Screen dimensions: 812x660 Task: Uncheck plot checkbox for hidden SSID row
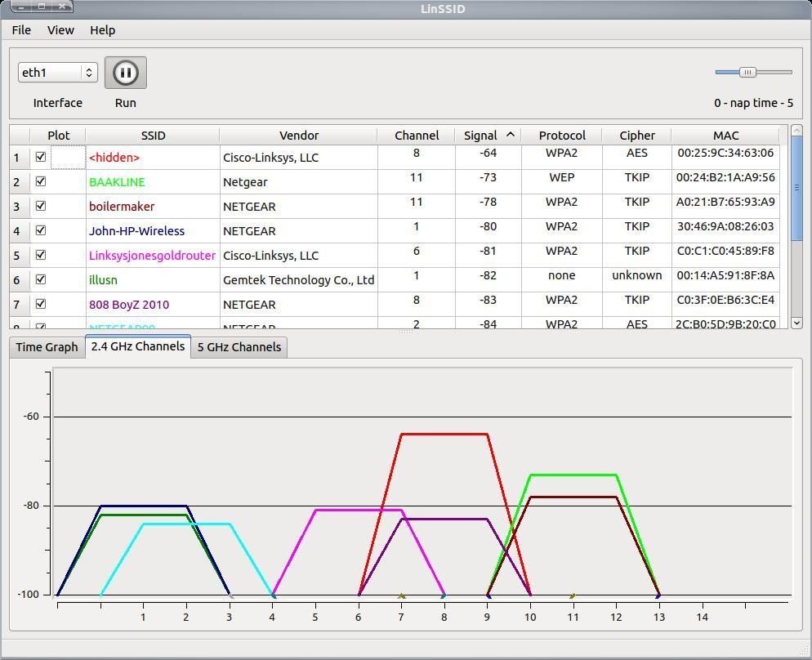(x=41, y=157)
